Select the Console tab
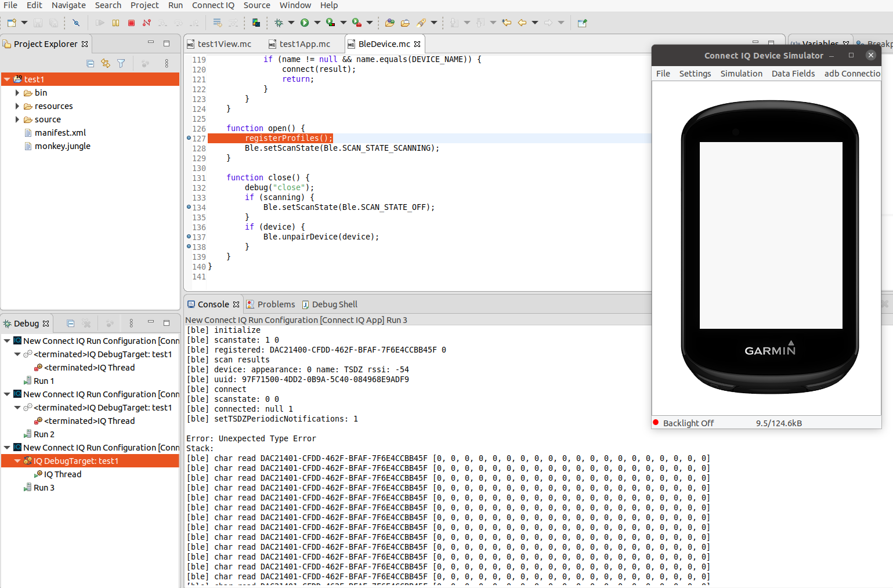 213,304
